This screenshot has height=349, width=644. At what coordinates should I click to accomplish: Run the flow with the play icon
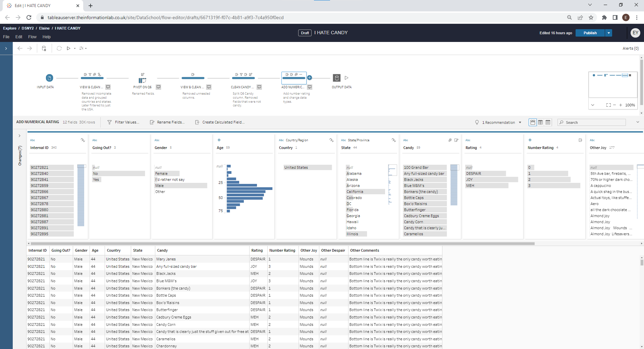pyautogui.click(x=68, y=48)
